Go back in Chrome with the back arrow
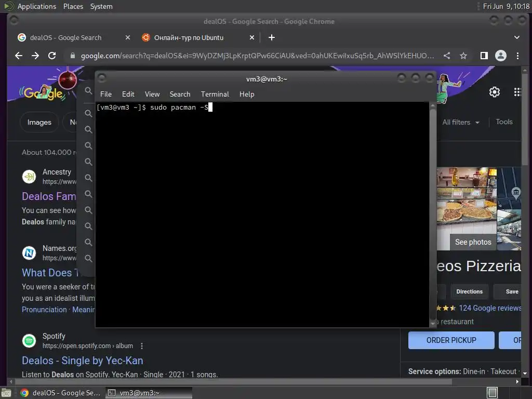This screenshot has width=532, height=399. 19,56
